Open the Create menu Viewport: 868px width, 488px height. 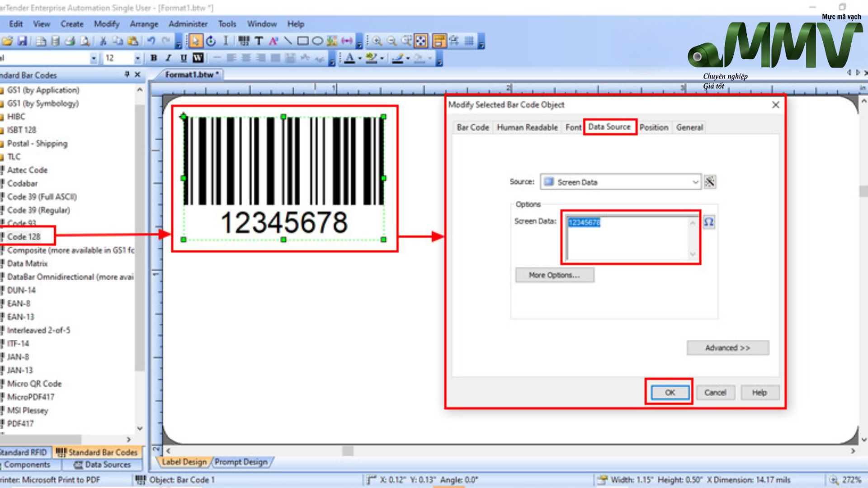(x=72, y=24)
